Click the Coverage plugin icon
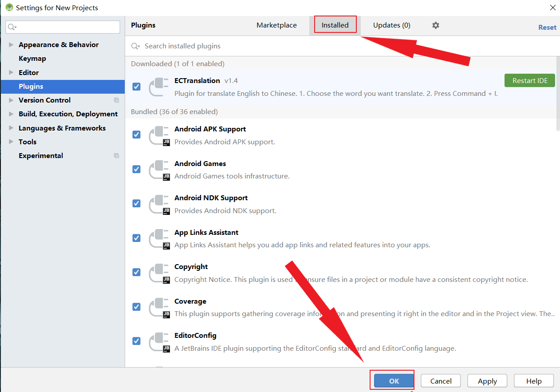The width and height of the screenshot is (560, 392). coord(159,308)
